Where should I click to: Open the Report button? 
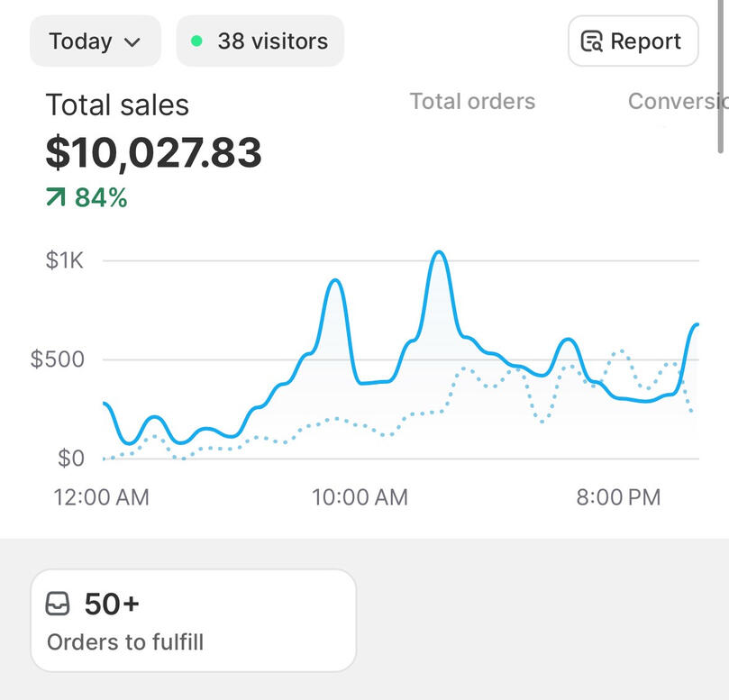pos(633,41)
